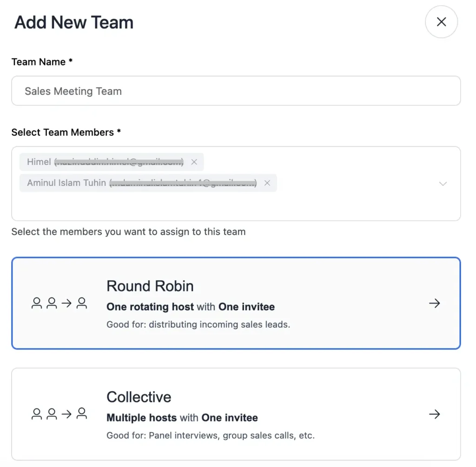The width and height of the screenshot is (476, 467).
Task: Click the rotating host arrow symbol in Collective
Action: [67, 414]
